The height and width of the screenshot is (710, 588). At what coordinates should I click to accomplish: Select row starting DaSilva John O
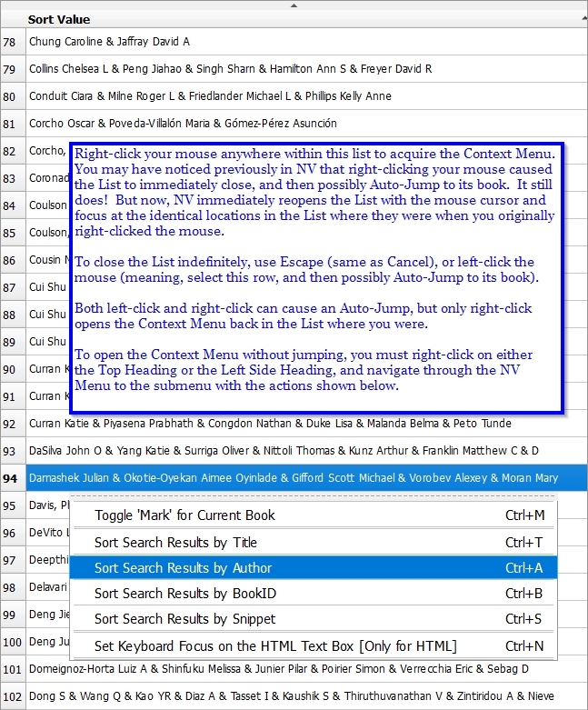[x=306, y=451]
